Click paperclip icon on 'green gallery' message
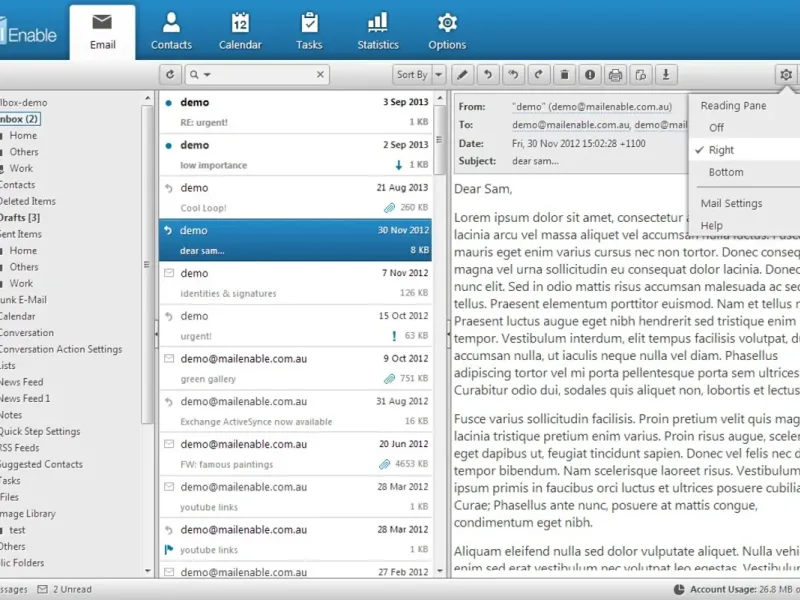Image resolution: width=800 pixels, height=600 pixels. click(x=389, y=379)
